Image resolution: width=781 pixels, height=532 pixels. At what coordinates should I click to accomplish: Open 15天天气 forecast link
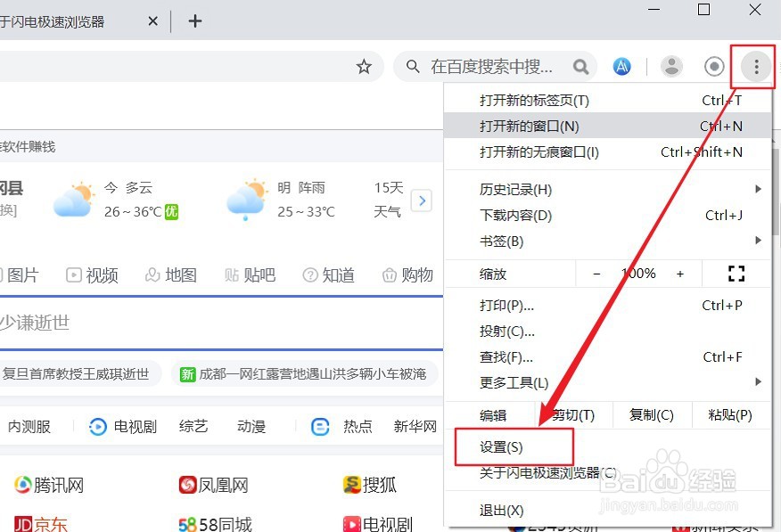(x=389, y=200)
